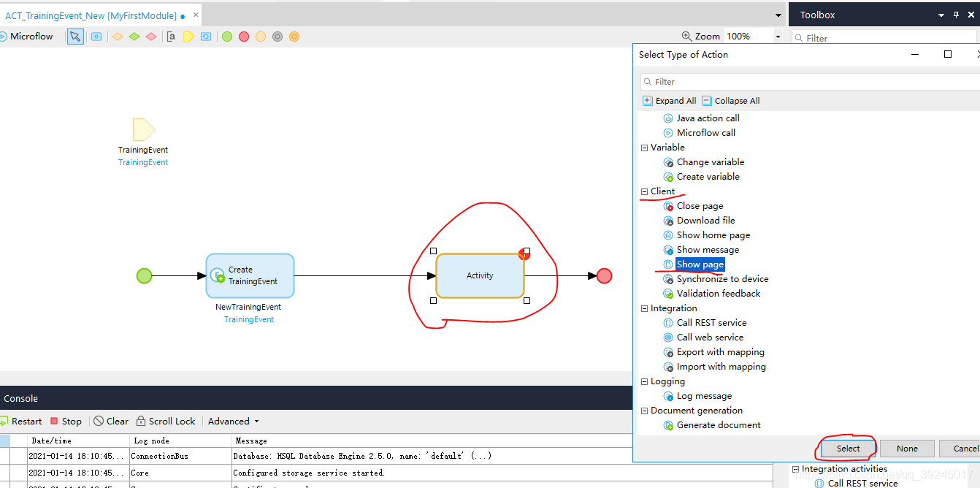This screenshot has height=488, width=980.
Task: Switch to the ACT_TrainingEvent_New tab
Action: click(91, 15)
